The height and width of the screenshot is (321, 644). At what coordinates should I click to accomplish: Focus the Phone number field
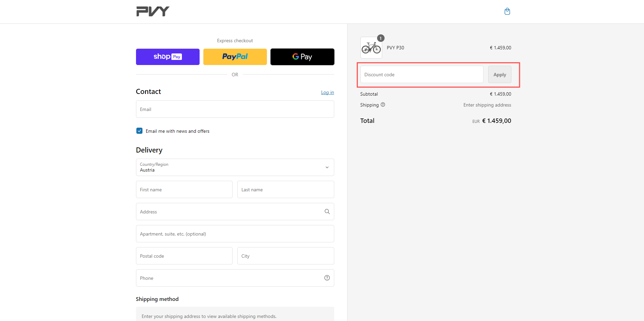[x=235, y=278]
